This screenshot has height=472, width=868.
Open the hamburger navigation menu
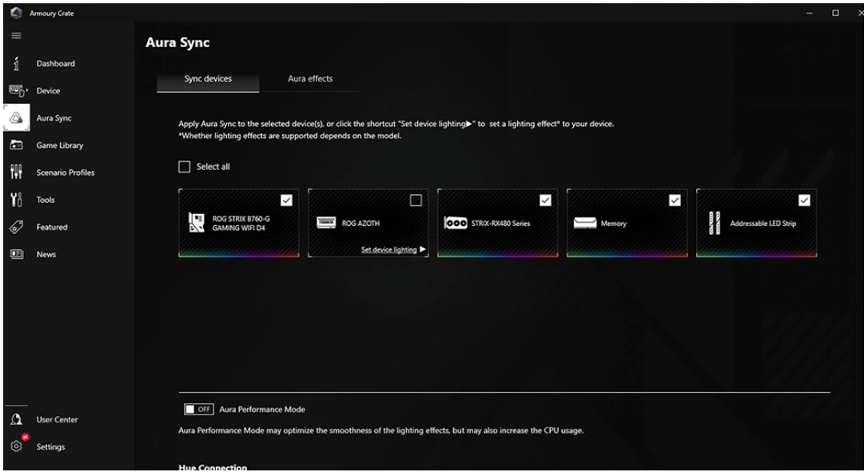[16, 36]
